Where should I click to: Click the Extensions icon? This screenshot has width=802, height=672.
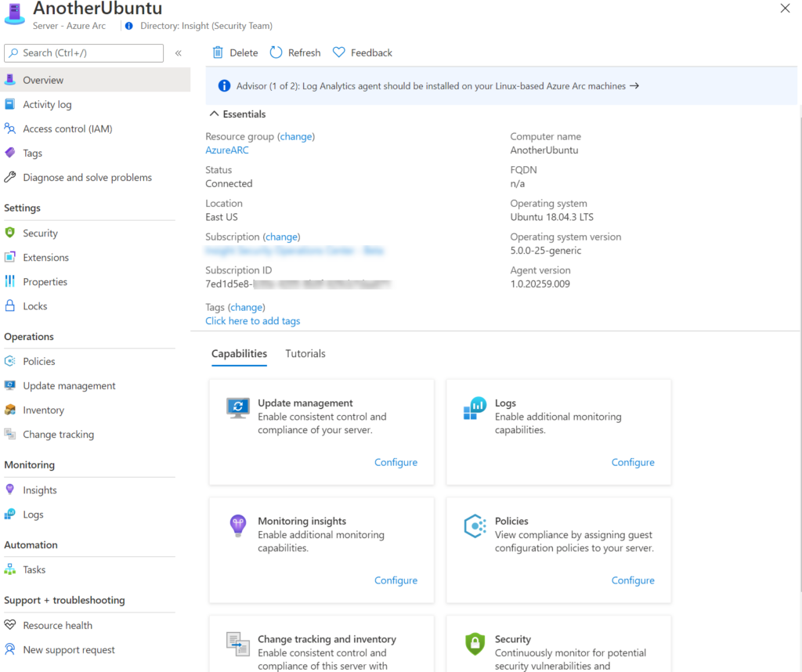(x=9, y=257)
